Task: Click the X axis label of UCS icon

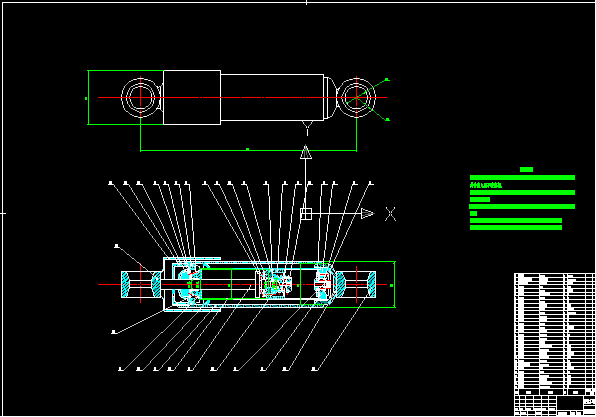Action: tap(390, 214)
